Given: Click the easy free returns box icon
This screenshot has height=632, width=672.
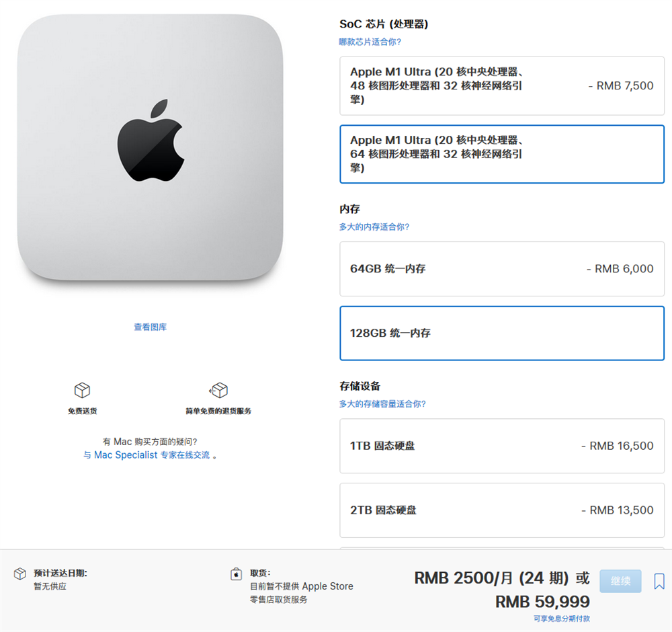Looking at the screenshot, I should click(218, 390).
